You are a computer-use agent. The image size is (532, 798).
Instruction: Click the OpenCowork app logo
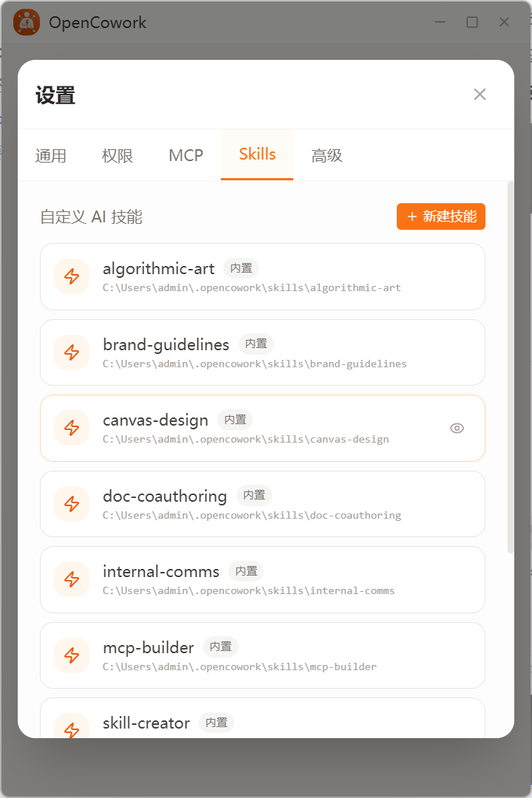pyautogui.click(x=27, y=22)
